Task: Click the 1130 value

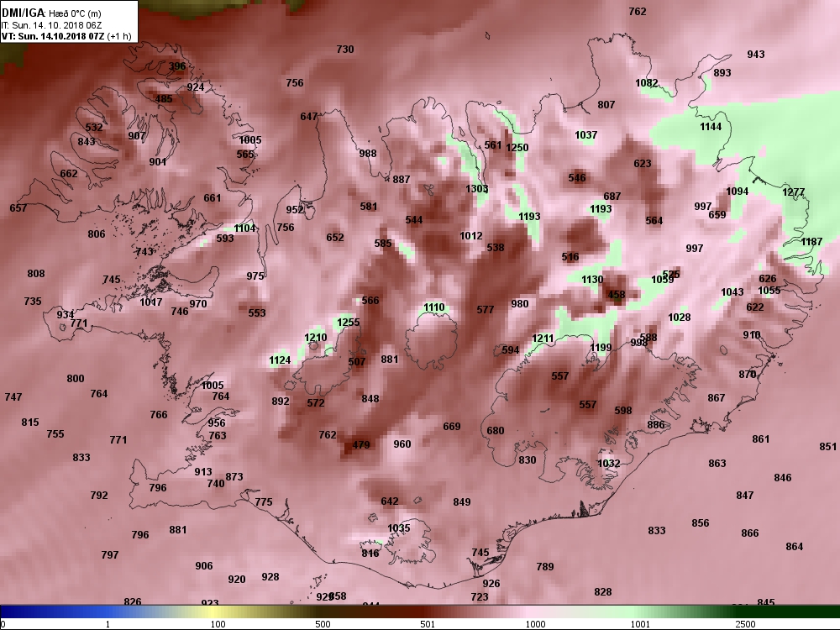Action: (x=592, y=280)
